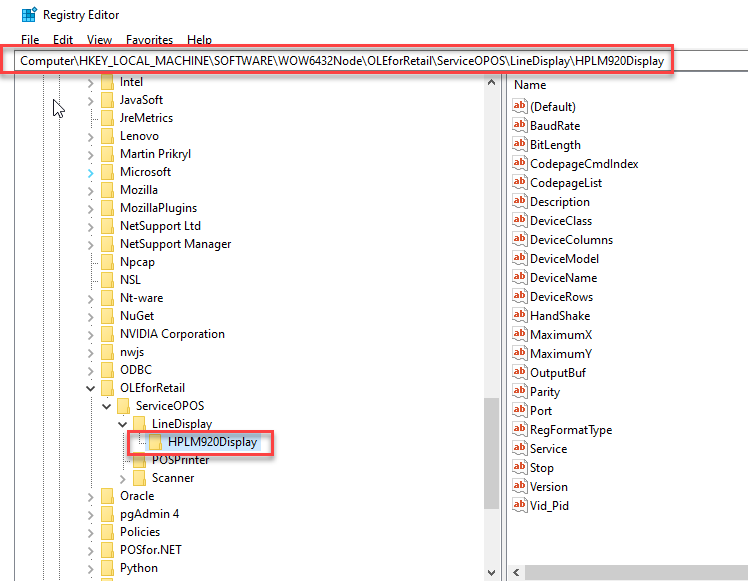Expand the Scanner subkey

point(123,478)
